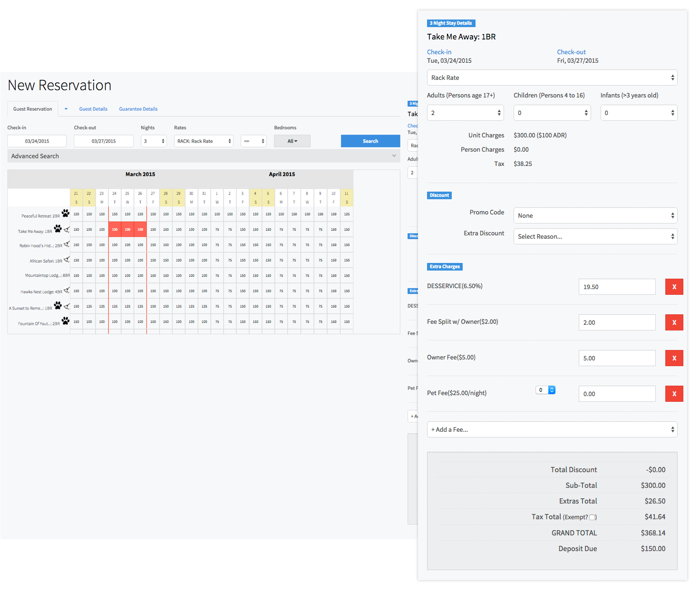The image size is (700, 592).
Task: Toggle the Tax Total Exempt checkbox
Action: [x=592, y=517]
